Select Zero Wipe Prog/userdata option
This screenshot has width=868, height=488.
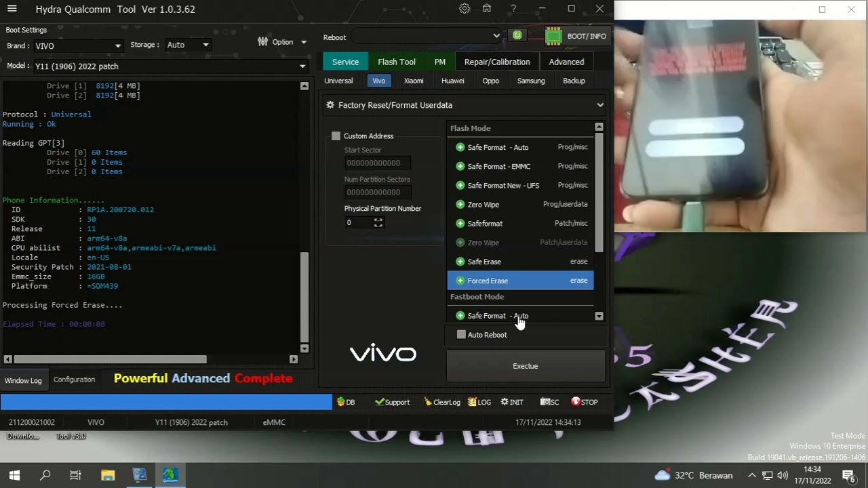pos(520,204)
